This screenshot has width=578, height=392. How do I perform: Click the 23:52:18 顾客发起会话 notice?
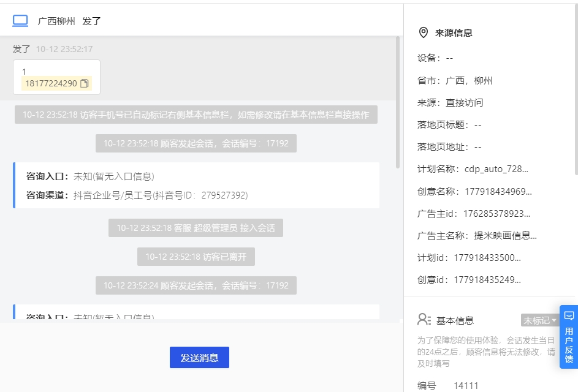click(196, 143)
